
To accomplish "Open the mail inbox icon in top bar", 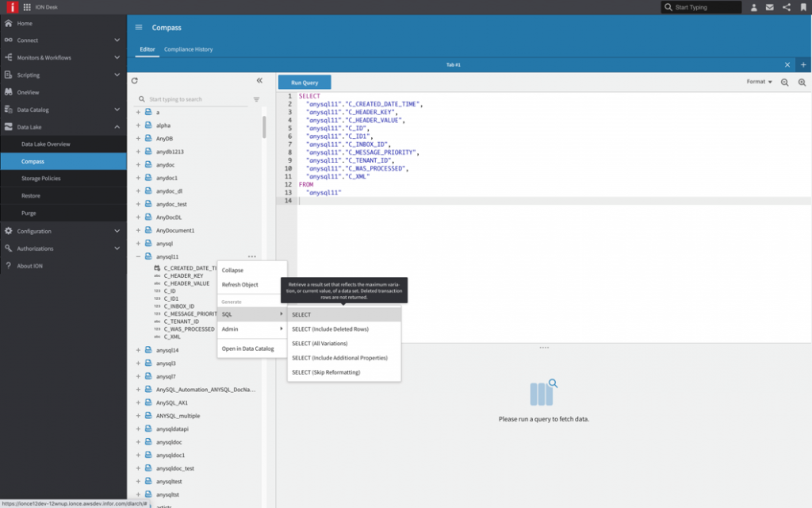I will [x=769, y=7].
